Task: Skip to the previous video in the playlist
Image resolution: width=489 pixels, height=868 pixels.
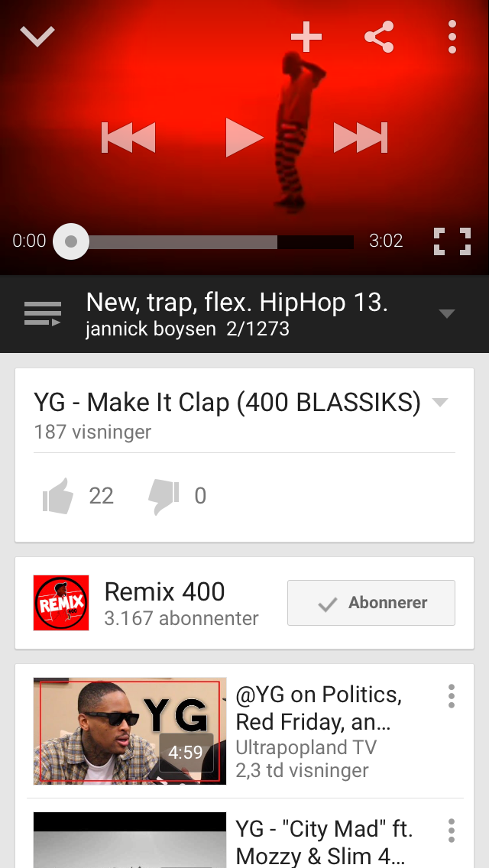Action: [x=128, y=137]
